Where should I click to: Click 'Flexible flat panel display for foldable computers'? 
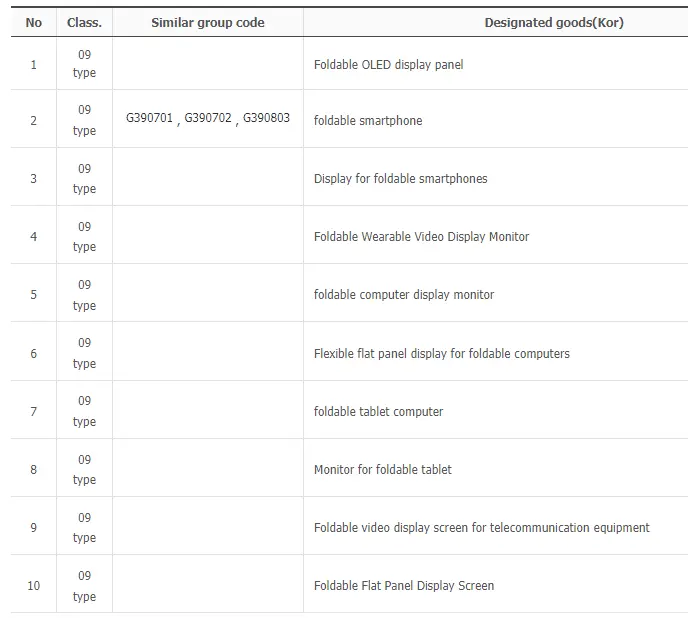coord(441,353)
